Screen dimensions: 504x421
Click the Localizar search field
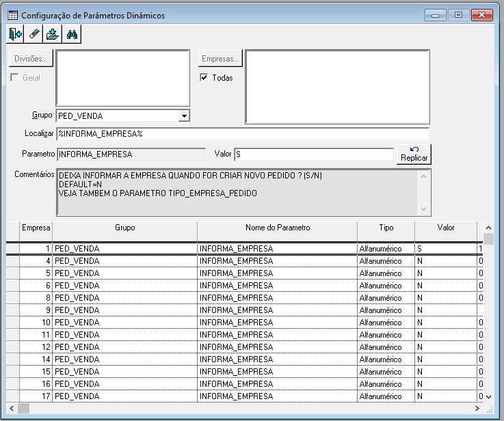click(243, 134)
